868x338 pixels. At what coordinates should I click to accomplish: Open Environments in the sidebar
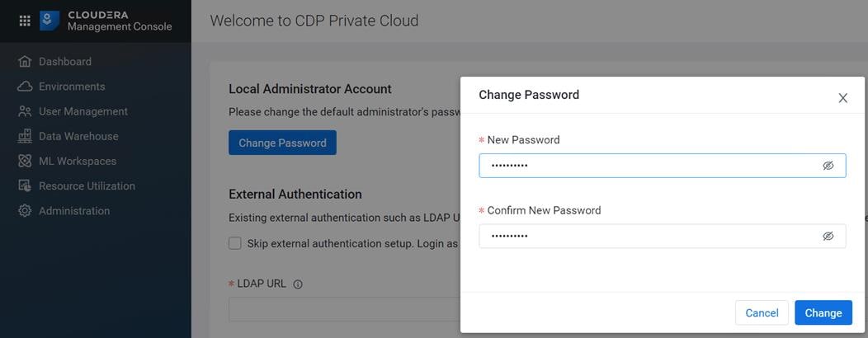coord(72,87)
